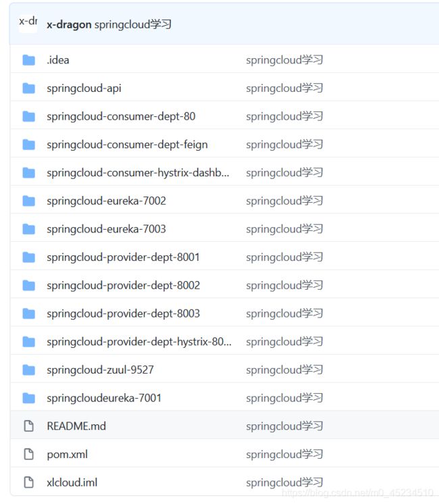Open commit message in the README.md row
439x504 pixels.
284,426
